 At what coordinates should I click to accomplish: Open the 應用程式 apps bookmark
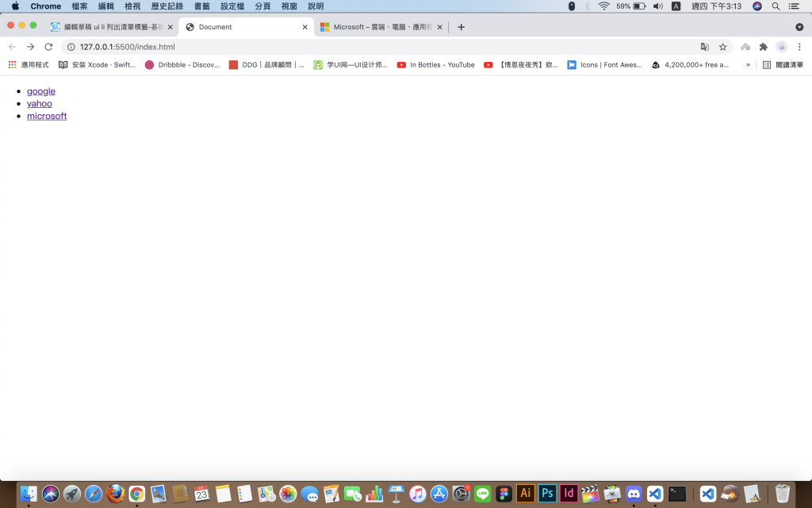pos(29,65)
